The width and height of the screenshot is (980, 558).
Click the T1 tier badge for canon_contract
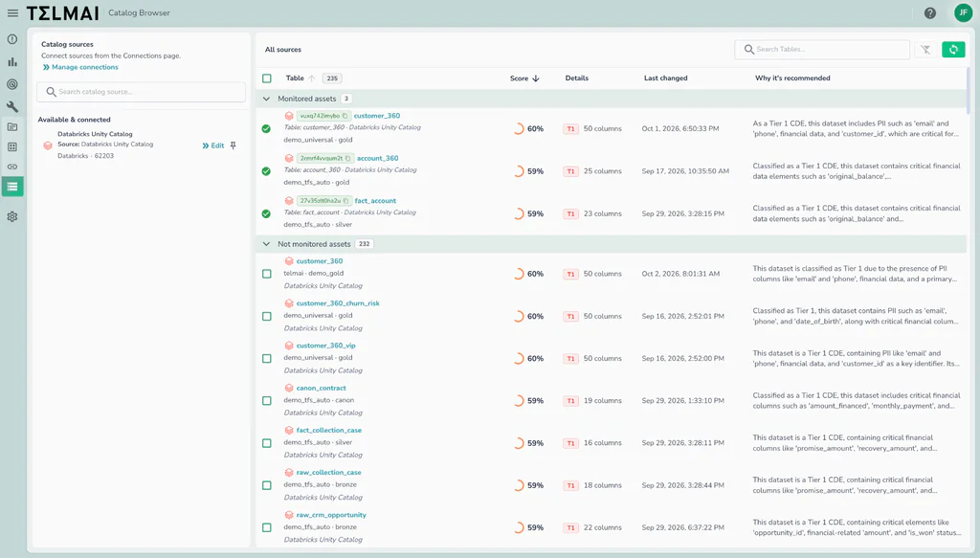coord(570,401)
